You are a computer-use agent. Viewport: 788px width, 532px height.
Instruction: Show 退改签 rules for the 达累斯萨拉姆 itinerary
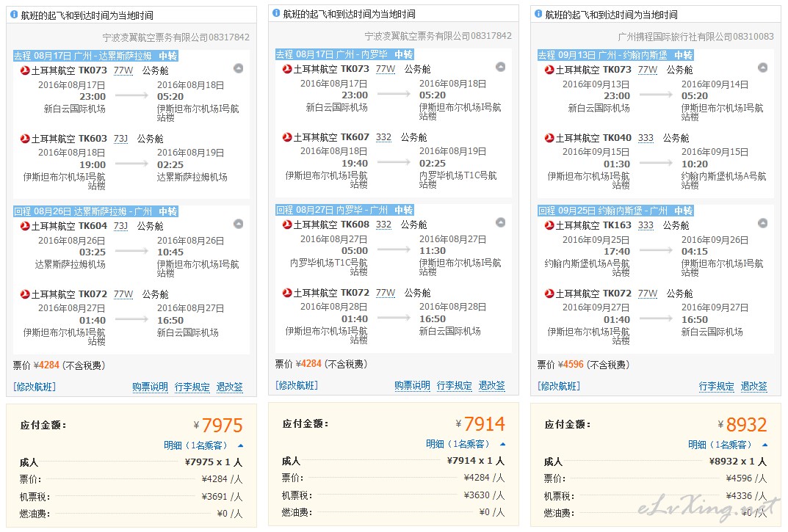point(230,387)
